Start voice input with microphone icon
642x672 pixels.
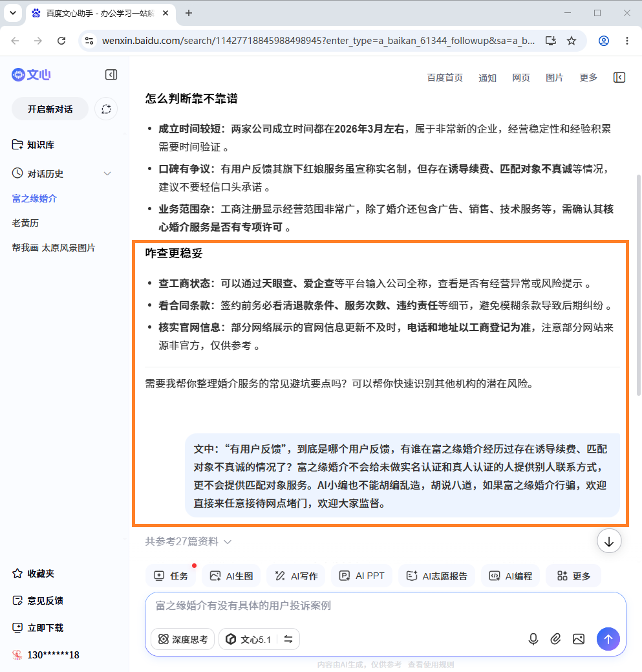(x=533, y=640)
